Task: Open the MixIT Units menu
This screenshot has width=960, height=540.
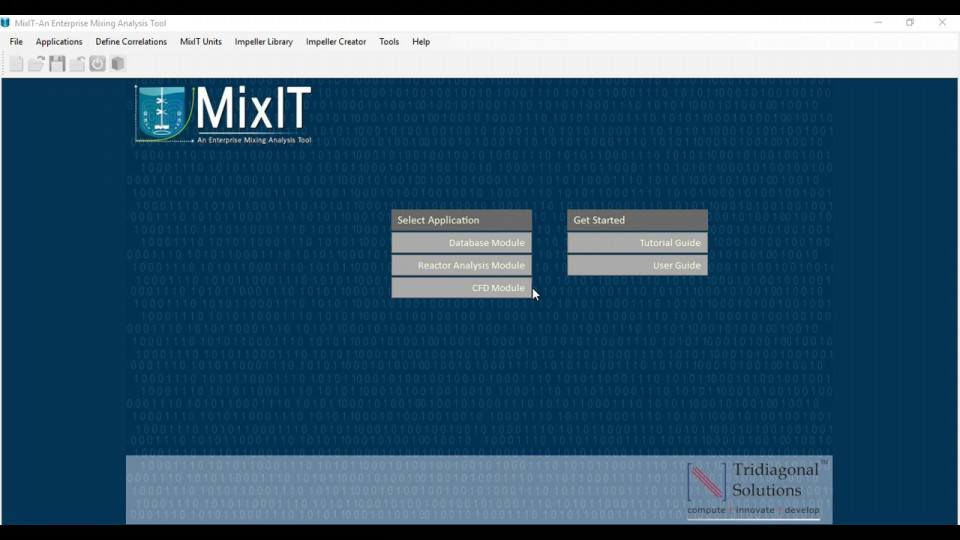Action: click(201, 42)
